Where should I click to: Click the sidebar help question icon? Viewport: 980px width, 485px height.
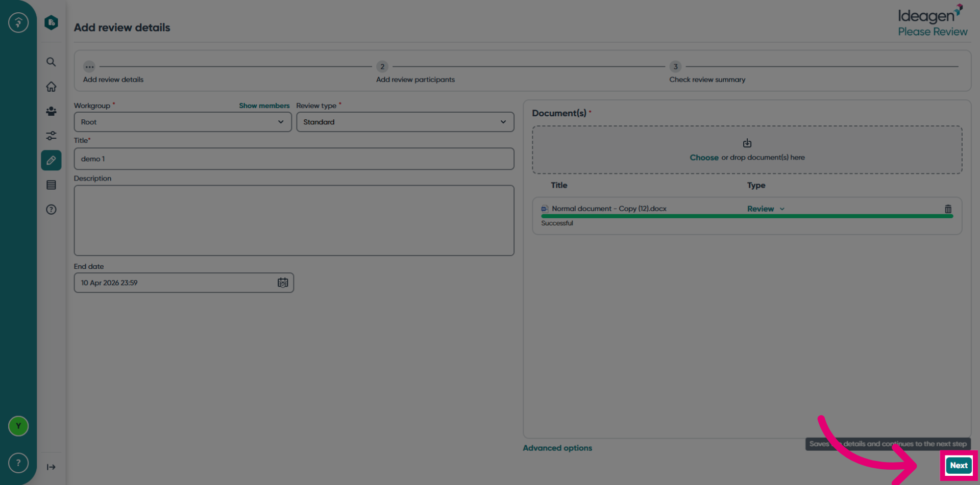point(51,210)
